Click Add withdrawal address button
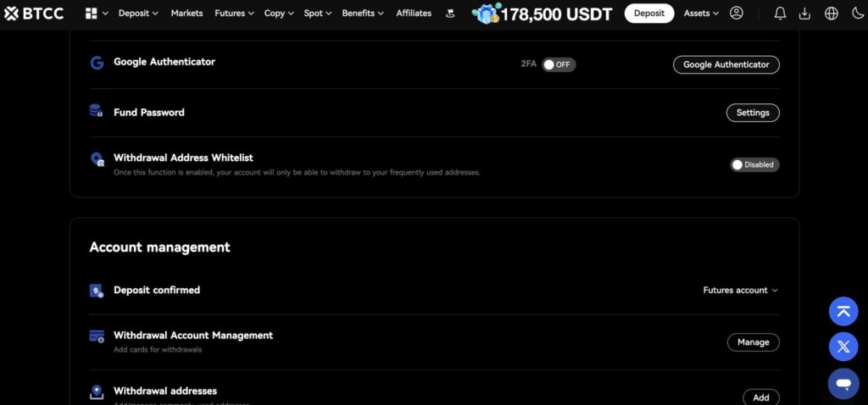This screenshot has height=405, width=868. (761, 397)
